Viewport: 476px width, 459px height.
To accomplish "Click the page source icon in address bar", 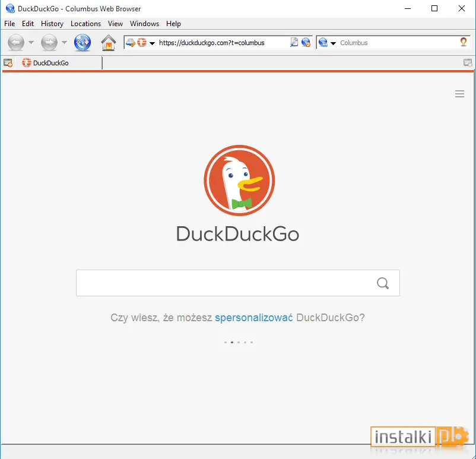I will [x=294, y=43].
